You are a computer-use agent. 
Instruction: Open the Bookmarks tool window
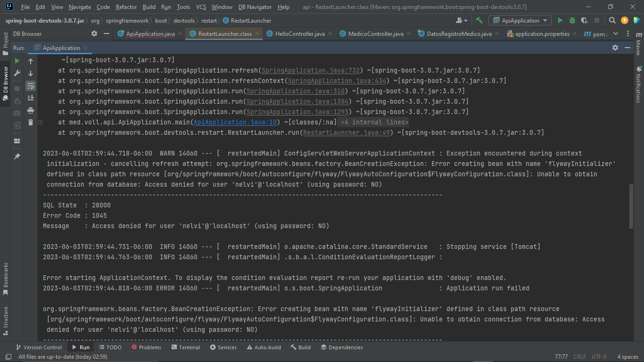6,279
